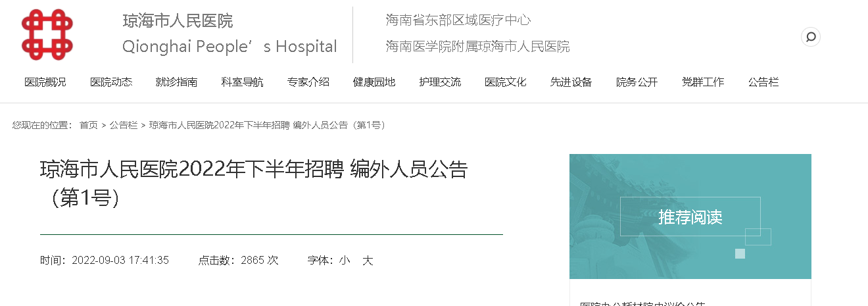Select 党群工作 in navigation
Image resolution: width=868 pixels, height=306 pixels.
[703, 82]
